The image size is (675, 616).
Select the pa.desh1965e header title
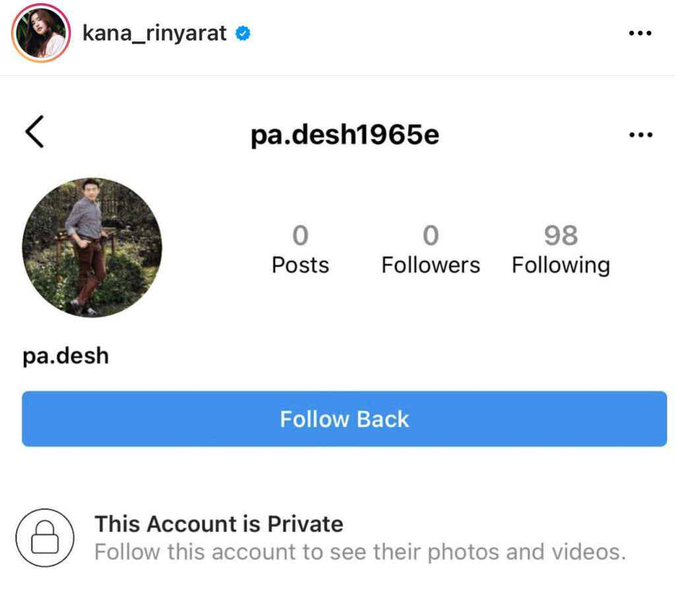point(345,135)
